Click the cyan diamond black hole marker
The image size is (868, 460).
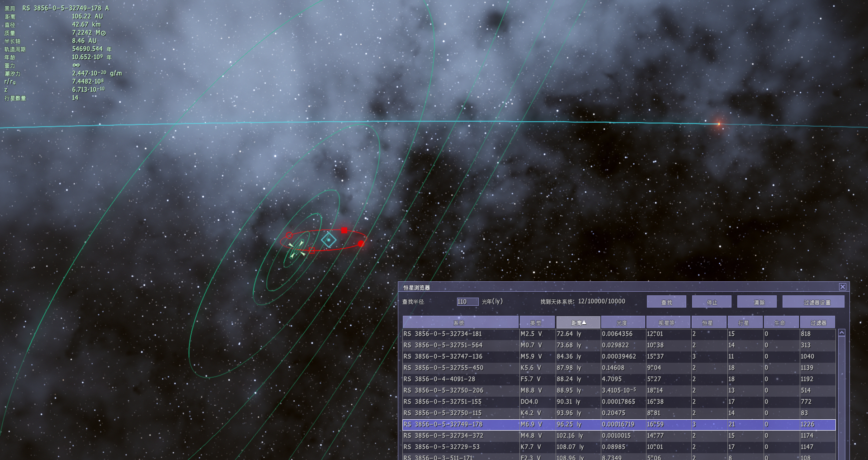pos(329,240)
